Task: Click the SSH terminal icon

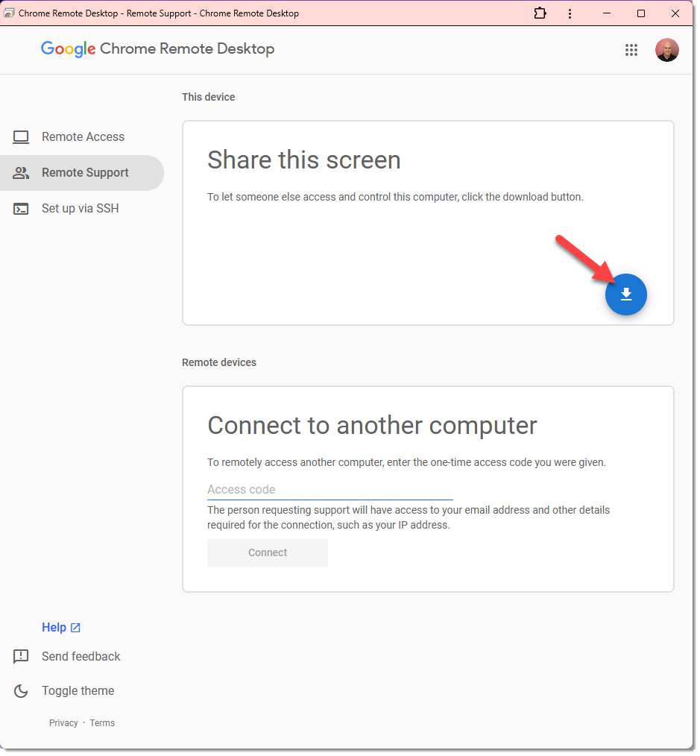Action: click(x=21, y=210)
